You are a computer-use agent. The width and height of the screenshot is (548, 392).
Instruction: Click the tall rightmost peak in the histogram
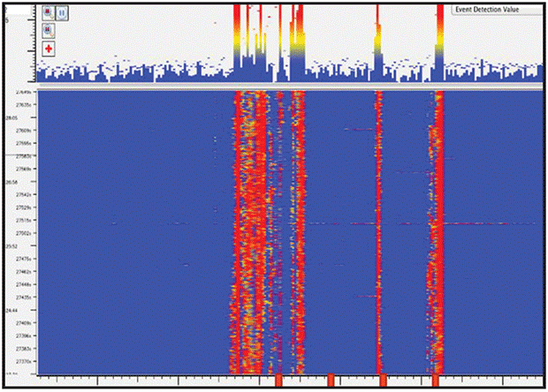(439, 35)
